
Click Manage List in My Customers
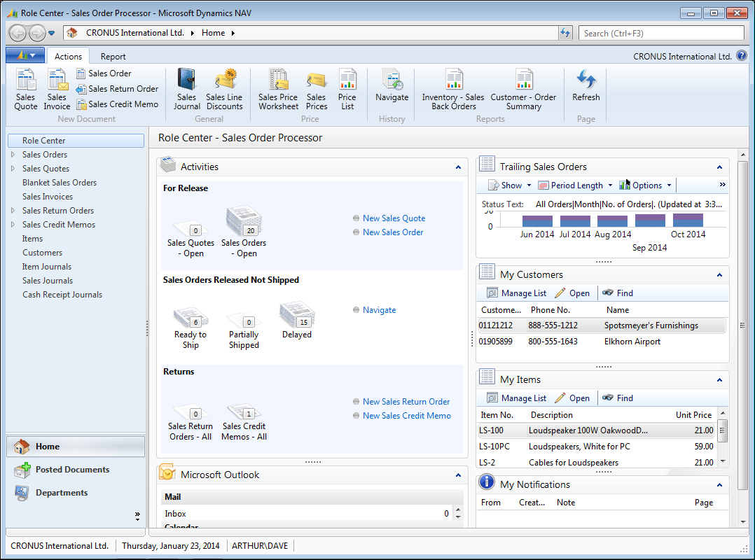click(x=517, y=293)
